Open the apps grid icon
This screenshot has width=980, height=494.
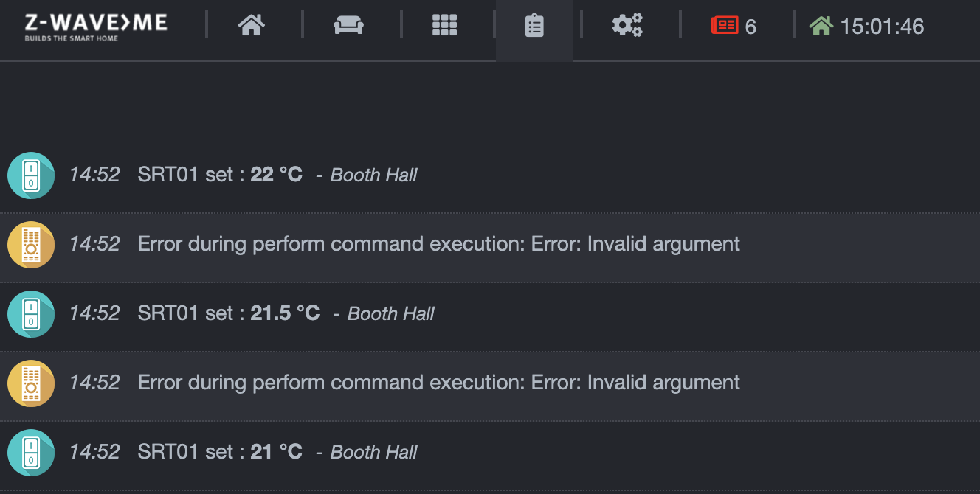click(444, 25)
